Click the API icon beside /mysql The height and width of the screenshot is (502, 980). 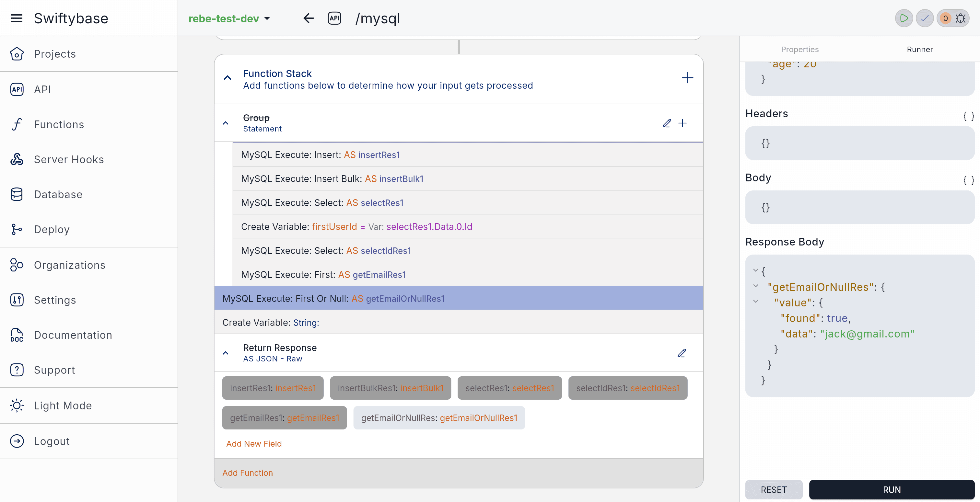[x=334, y=18]
